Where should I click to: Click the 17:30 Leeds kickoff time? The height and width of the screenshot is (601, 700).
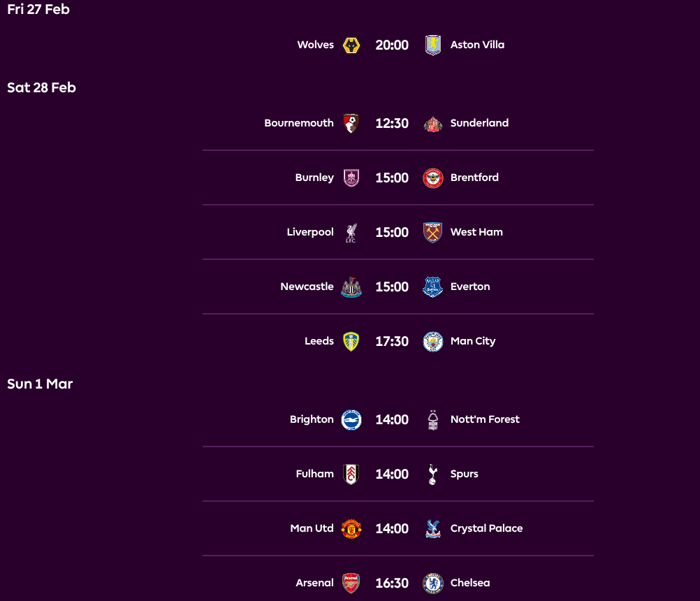click(x=392, y=341)
